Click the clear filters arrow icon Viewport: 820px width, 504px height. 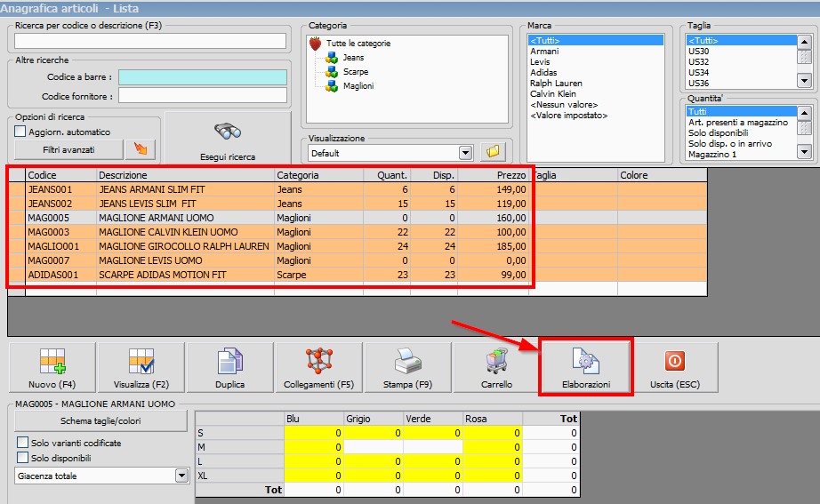(x=141, y=149)
